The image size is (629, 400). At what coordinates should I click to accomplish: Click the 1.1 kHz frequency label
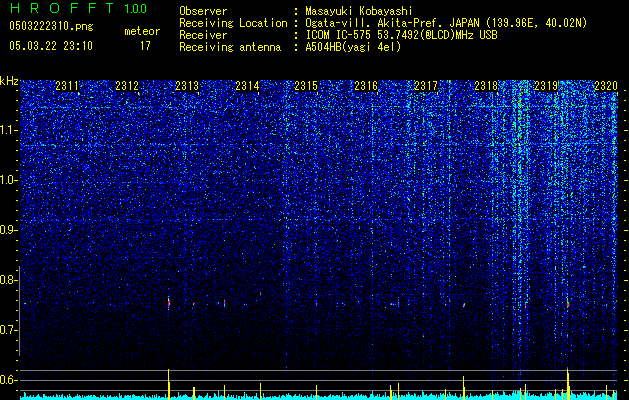(8, 130)
